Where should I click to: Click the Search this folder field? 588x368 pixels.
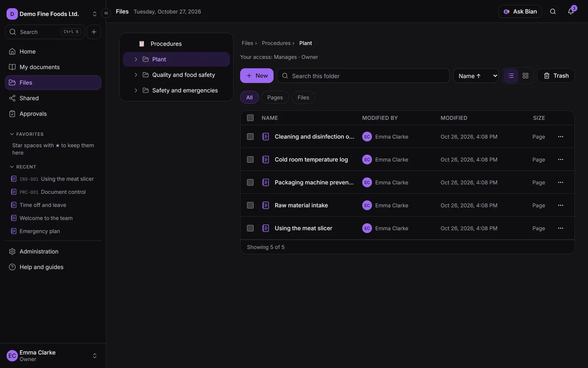pos(363,76)
